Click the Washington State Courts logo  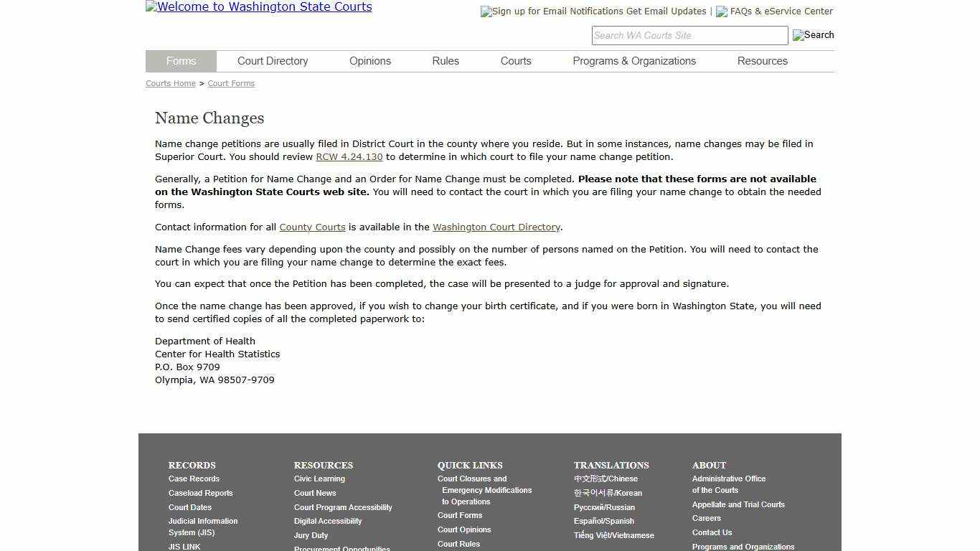point(258,7)
